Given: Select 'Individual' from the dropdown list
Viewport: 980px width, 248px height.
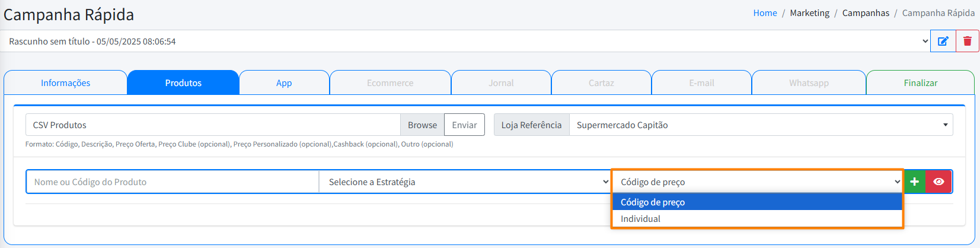Looking at the screenshot, I should point(640,219).
